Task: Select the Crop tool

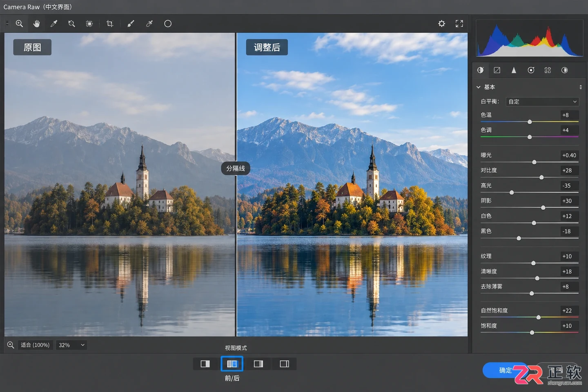Action: tap(110, 24)
